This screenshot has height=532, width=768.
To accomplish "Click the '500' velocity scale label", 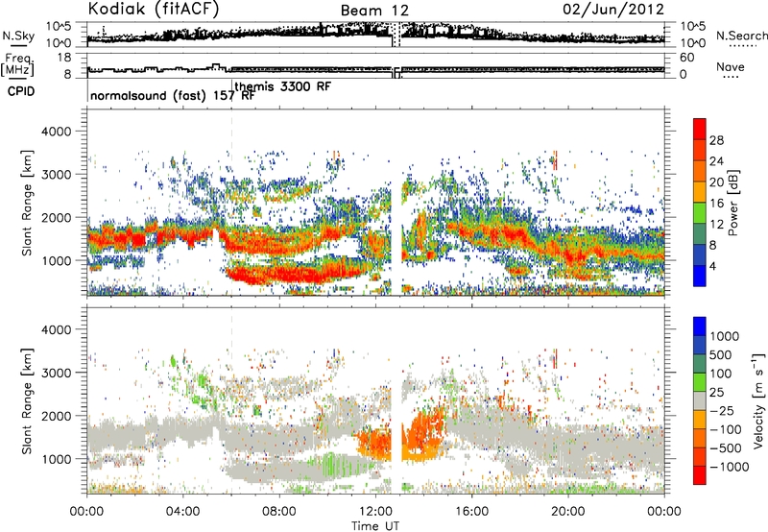I will (723, 355).
